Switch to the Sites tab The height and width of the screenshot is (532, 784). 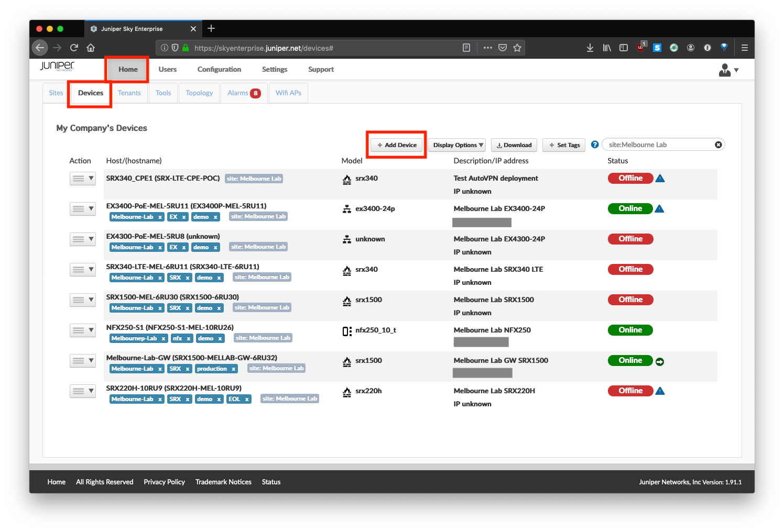56,93
